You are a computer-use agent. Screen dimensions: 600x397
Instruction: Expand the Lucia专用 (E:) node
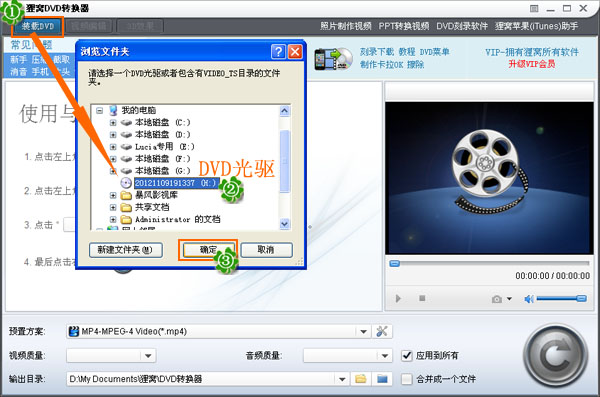[x=113, y=147]
